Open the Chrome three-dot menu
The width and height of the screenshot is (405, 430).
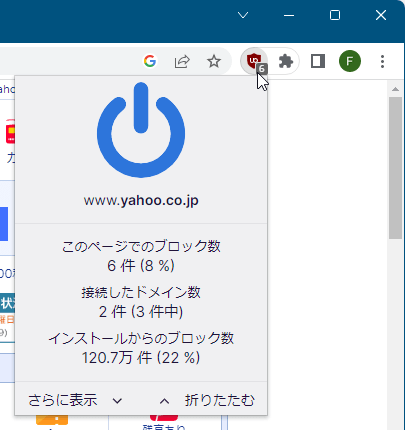382,61
